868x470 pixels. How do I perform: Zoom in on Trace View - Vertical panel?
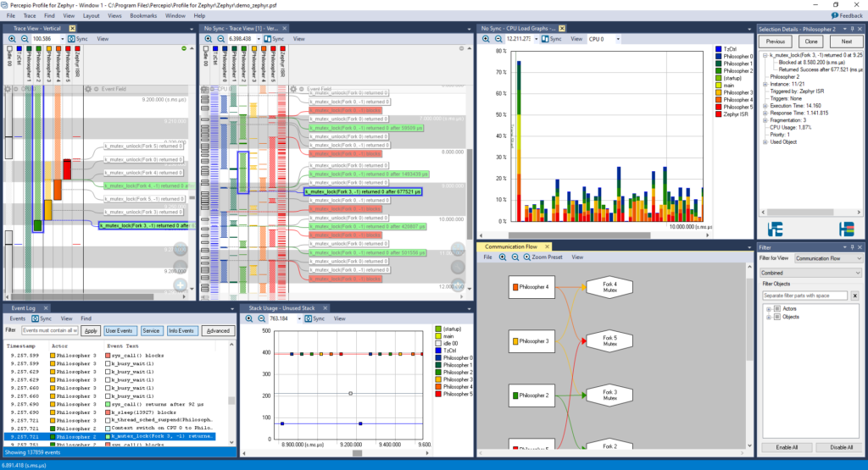coord(12,39)
